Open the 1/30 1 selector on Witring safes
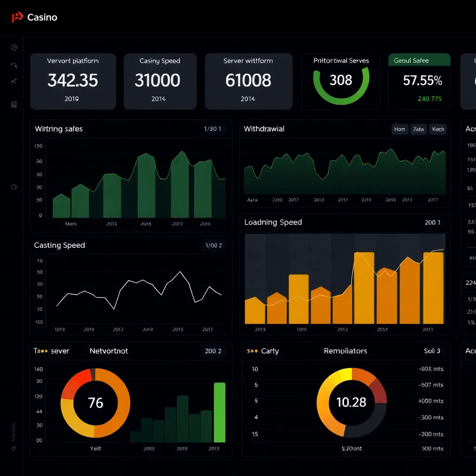Image resolution: width=476 pixels, height=476 pixels. click(212, 129)
